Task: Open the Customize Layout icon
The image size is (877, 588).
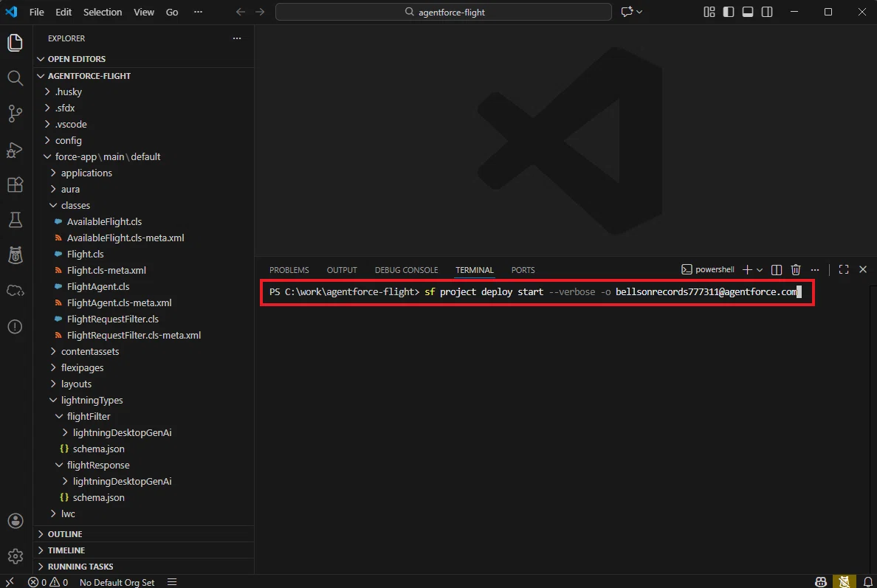Action: pyautogui.click(x=709, y=12)
